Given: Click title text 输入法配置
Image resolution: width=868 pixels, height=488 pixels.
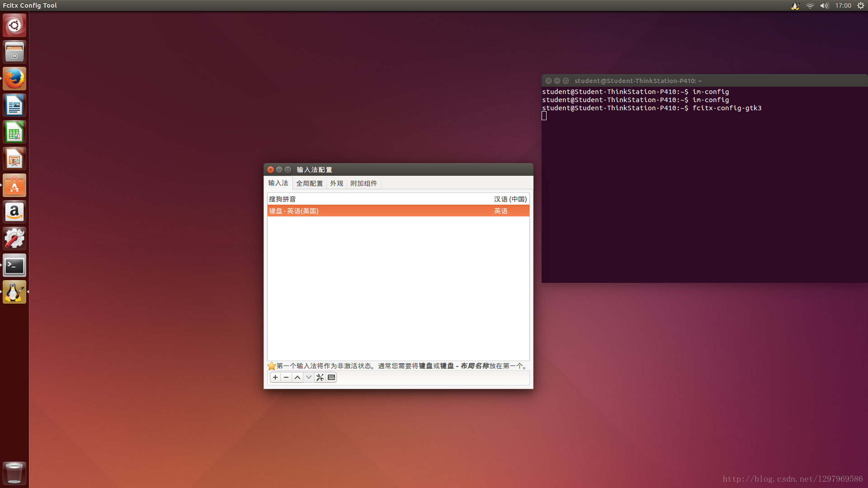Looking at the screenshot, I should click(x=314, y=170).
